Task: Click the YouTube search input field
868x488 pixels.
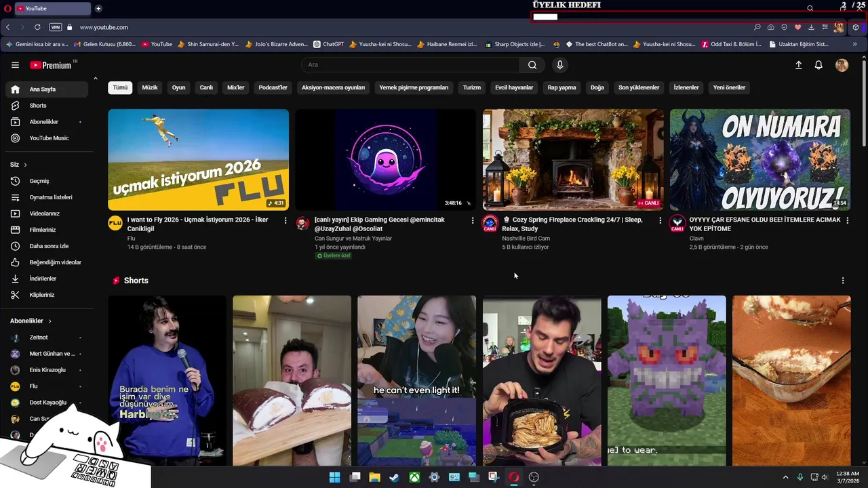Action: click(410, 65)
